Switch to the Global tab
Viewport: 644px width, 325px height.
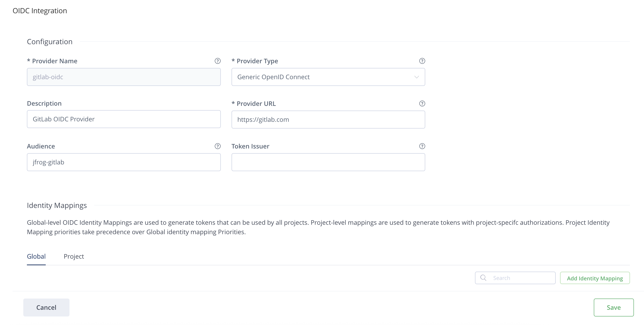[36, 256]
